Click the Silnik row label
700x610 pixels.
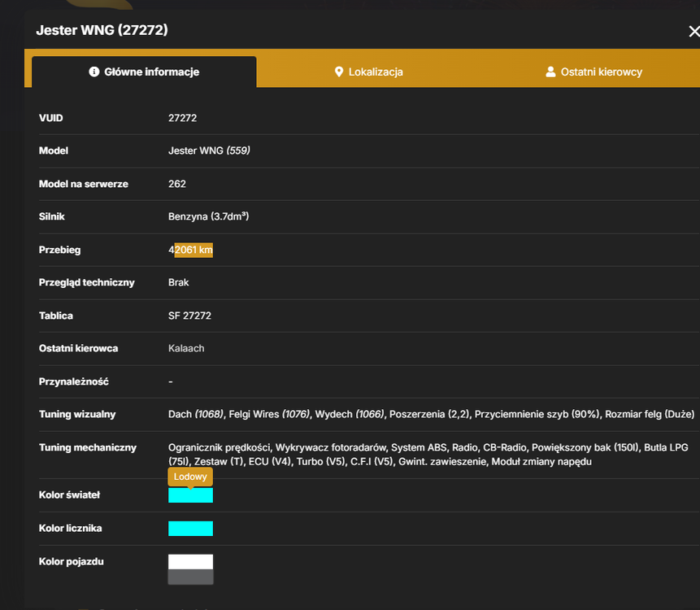click(52, 216)
